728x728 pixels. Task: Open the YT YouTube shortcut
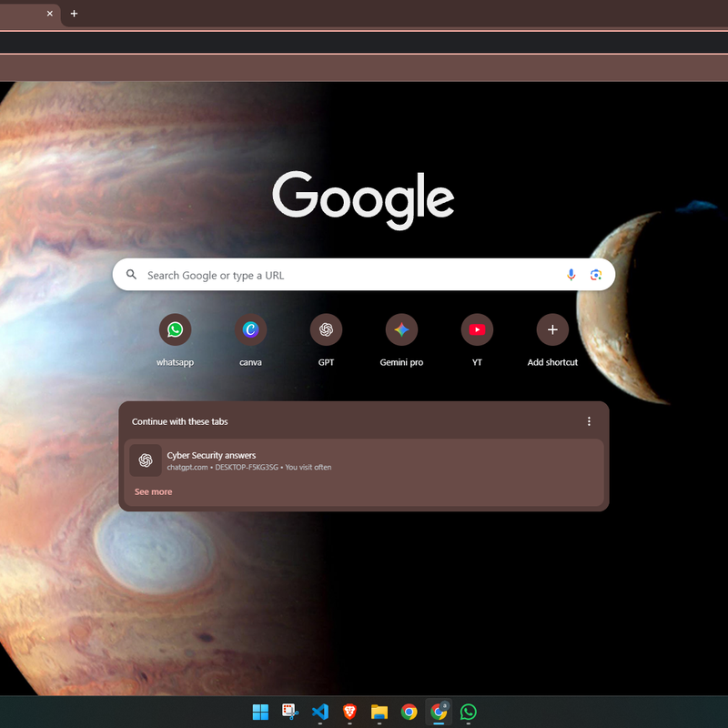pos(477,329)
